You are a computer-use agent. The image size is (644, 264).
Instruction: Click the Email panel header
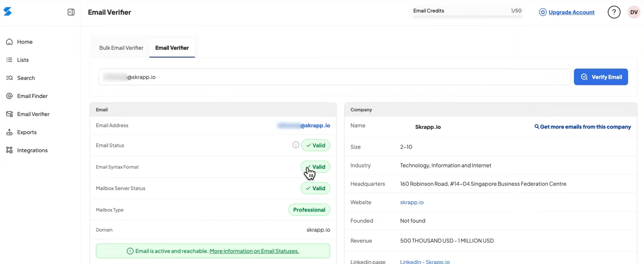[x=213, y=109]
